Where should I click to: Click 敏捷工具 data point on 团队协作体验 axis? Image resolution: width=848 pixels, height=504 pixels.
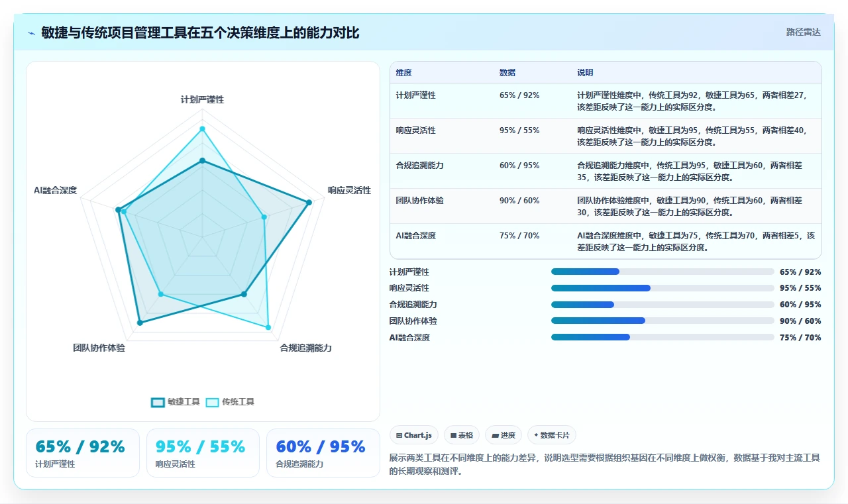click(x=140, y=323)
